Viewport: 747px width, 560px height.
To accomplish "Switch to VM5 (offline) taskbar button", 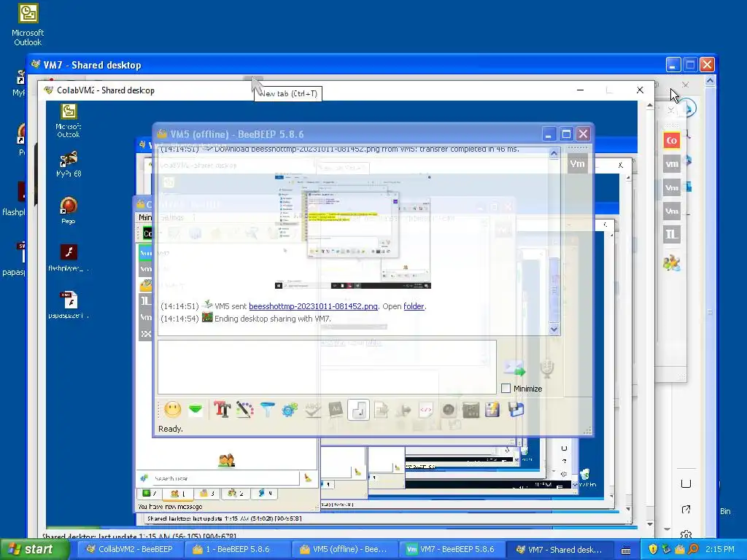I will pos(344,549).
